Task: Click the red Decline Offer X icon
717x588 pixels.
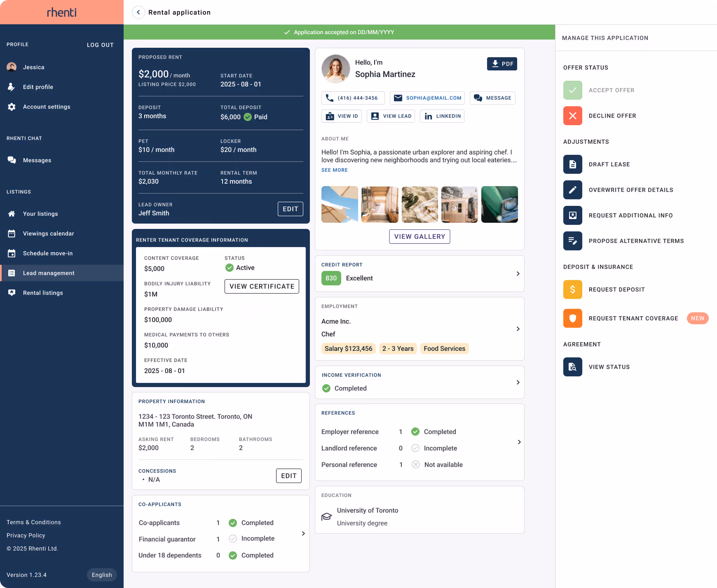Action: [573, 116]
